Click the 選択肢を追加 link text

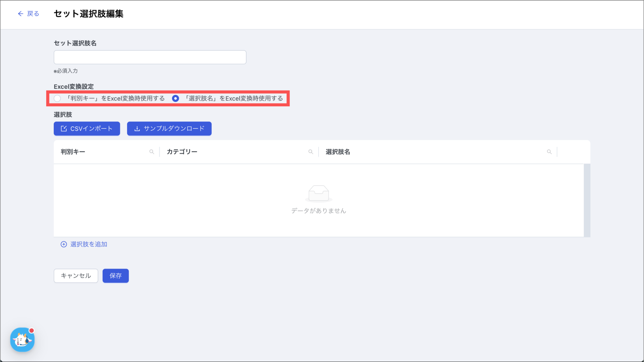click(x=89, y=244)
